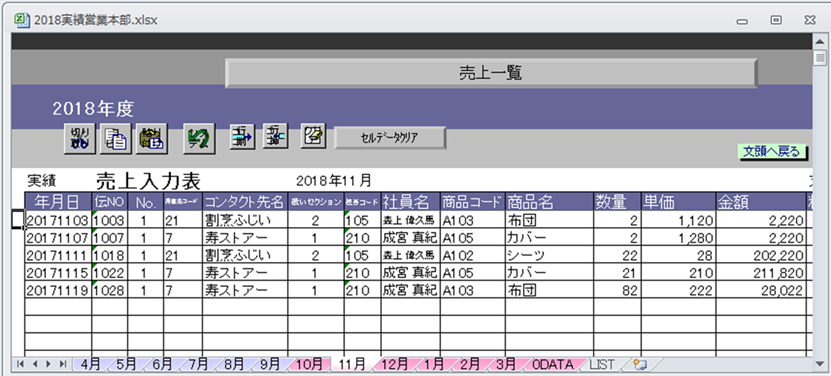Select date cell 20171115
The image size is (831, 376).
point(58,272)
